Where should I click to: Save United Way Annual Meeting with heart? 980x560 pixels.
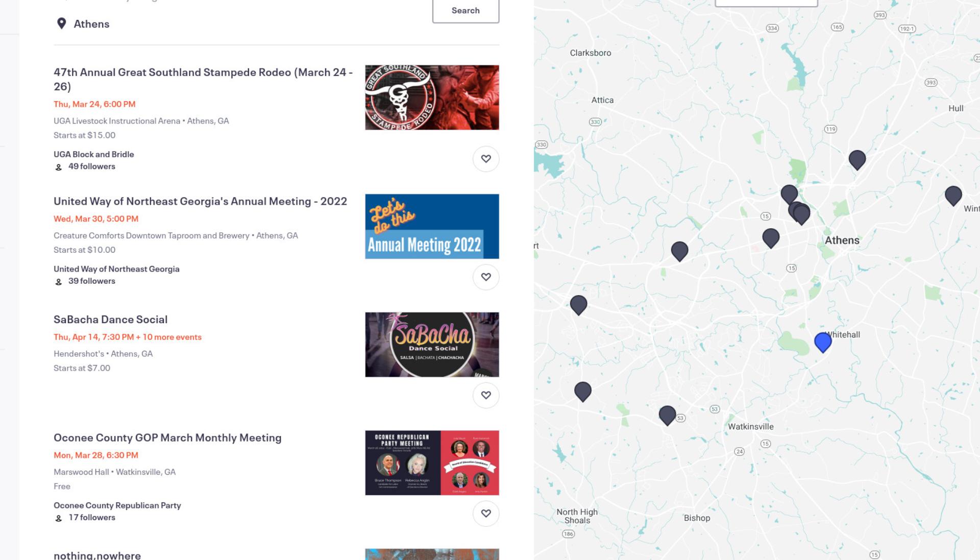tap(486, 277)
